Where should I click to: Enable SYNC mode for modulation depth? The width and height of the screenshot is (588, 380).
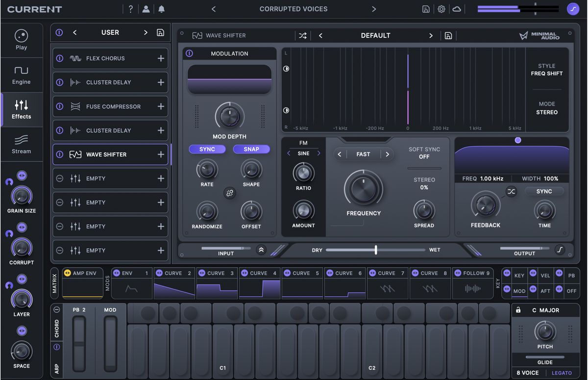tap(207, 149)
